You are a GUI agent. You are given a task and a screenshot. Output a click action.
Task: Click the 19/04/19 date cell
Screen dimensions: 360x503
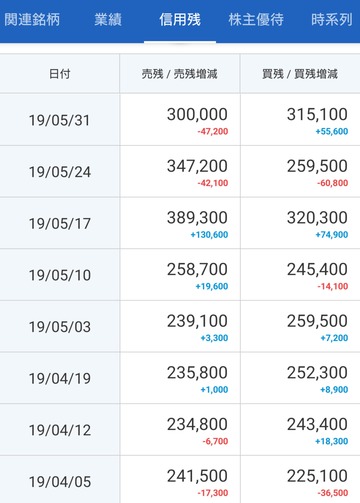click(60, 378)
